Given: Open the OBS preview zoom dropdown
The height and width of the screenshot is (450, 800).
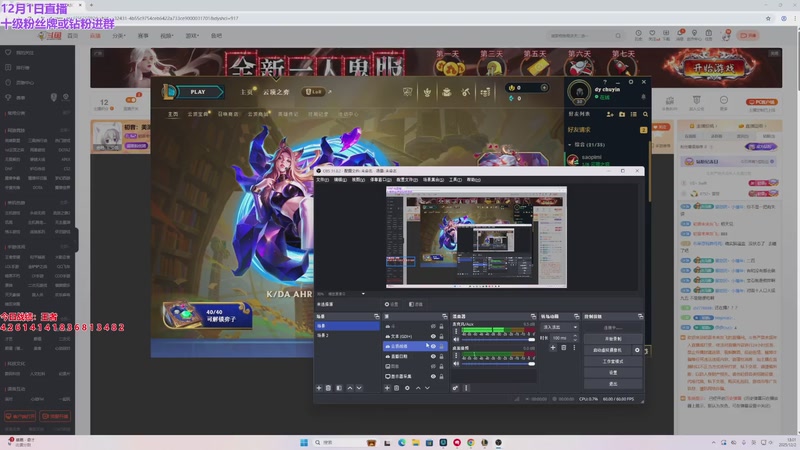Looking at the screenshot, I should (x=363, y=294).
